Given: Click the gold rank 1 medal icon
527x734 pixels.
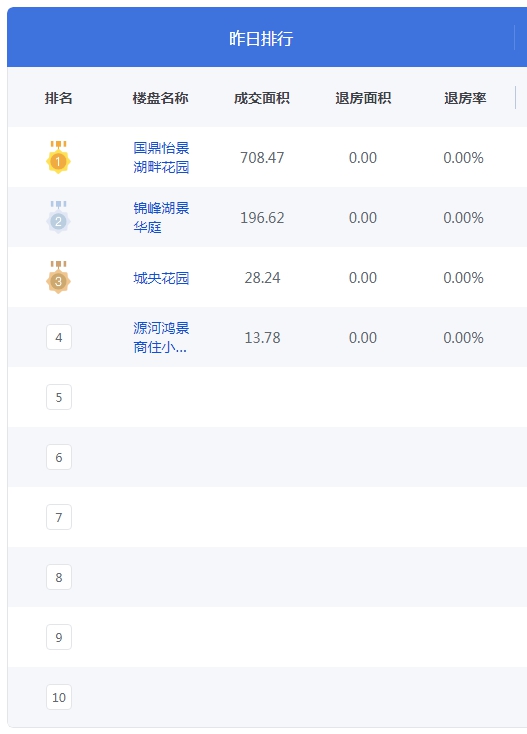Looking at the screenshot, I should click(x=58, y=157).
